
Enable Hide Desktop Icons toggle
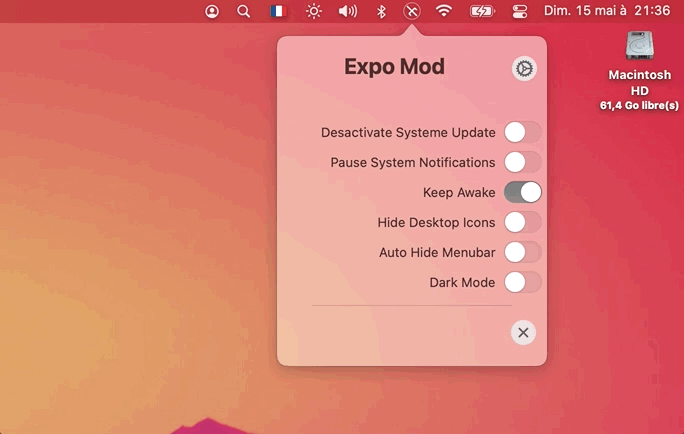pyautogui.click(x=523, y=222)
